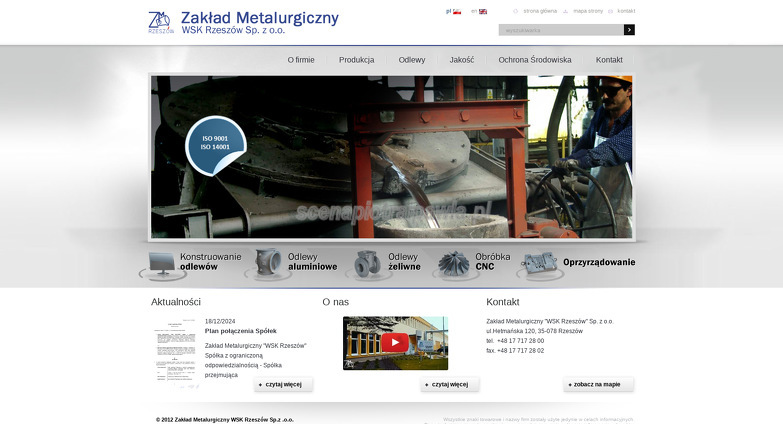
Task: Open the mapa strony link
Action: tap(588, 11)
